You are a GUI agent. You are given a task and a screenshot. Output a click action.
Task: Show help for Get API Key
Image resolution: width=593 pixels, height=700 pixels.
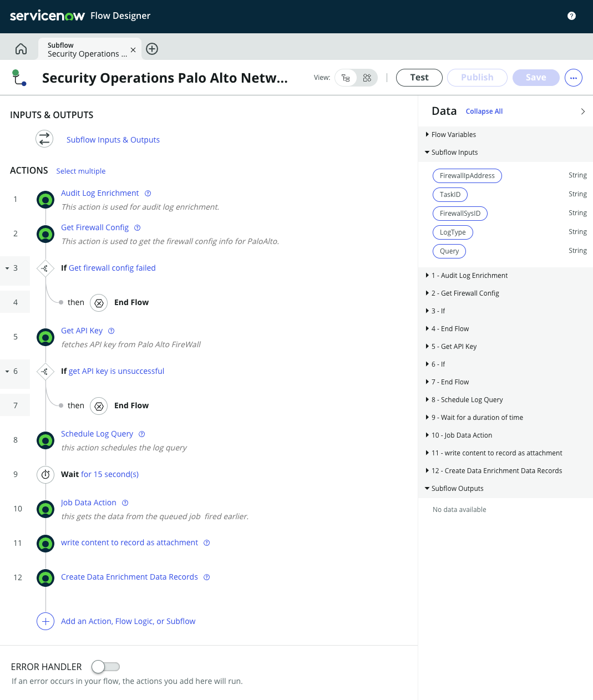(111, 331)
